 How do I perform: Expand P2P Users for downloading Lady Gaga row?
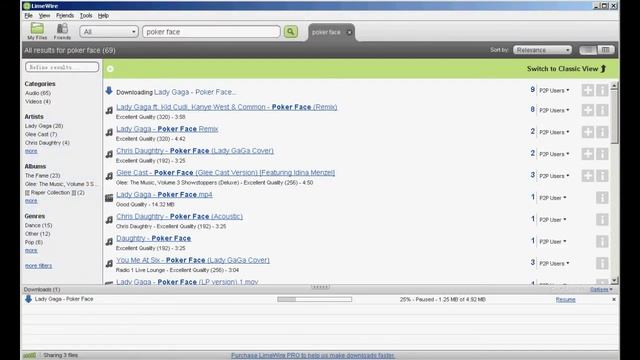pos(554,91)
